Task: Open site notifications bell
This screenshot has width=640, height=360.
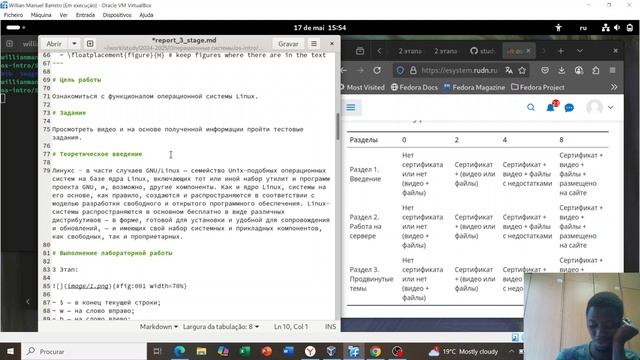Action: (x=551, y=107)
